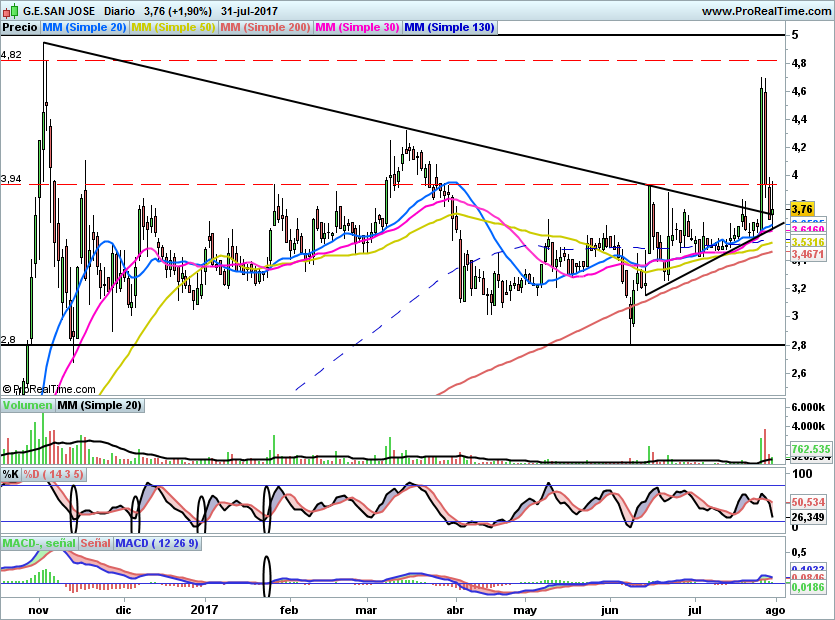Click the 2,8 support level label
The image size is (835, 620).
9,339
